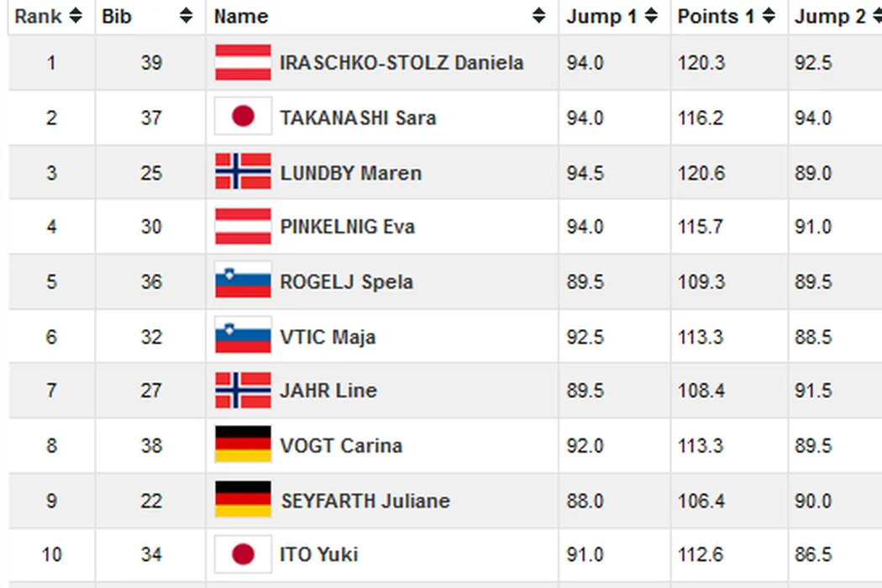This screenshot has height=588, width=882.
Task: Click Slovenia flag beside ROGELJ Spela
Action: click(x=243, y=281)
